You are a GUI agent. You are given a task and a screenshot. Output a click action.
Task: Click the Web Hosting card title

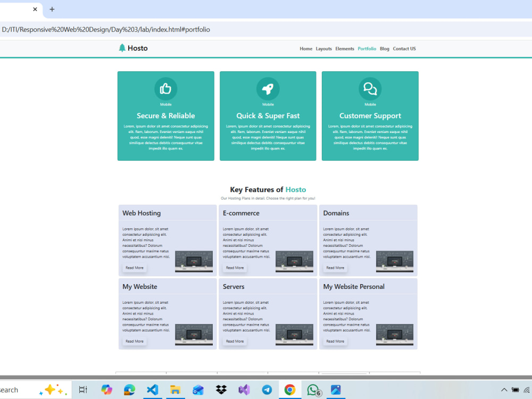pos(142,213)
